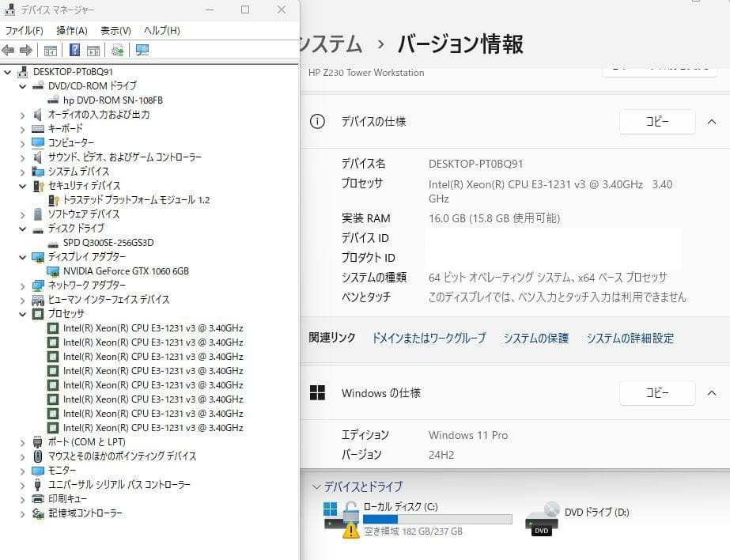The width and height of the screenshot is (730, 560).
Task: Open the 操作 menu
Action: click(x=71, y=30)
